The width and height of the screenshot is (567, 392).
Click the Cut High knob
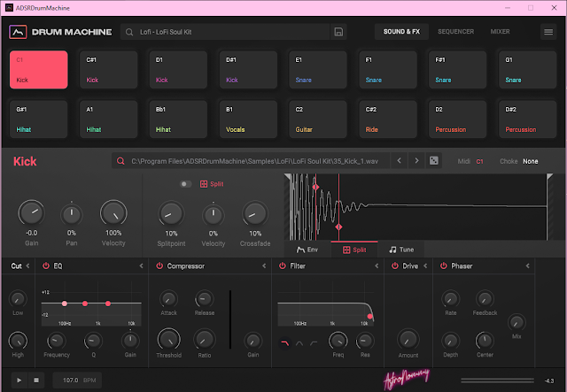[18, 341]
